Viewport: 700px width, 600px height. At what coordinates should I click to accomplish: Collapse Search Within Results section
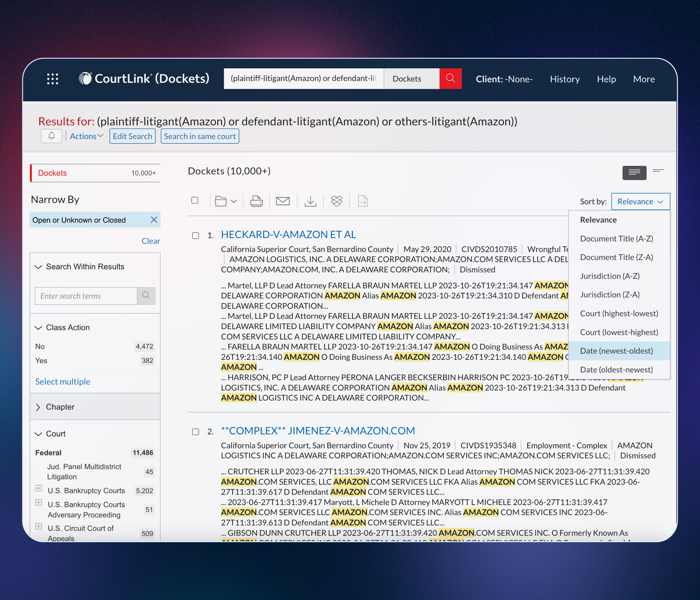pyautogui.click(x=39, y=267)
